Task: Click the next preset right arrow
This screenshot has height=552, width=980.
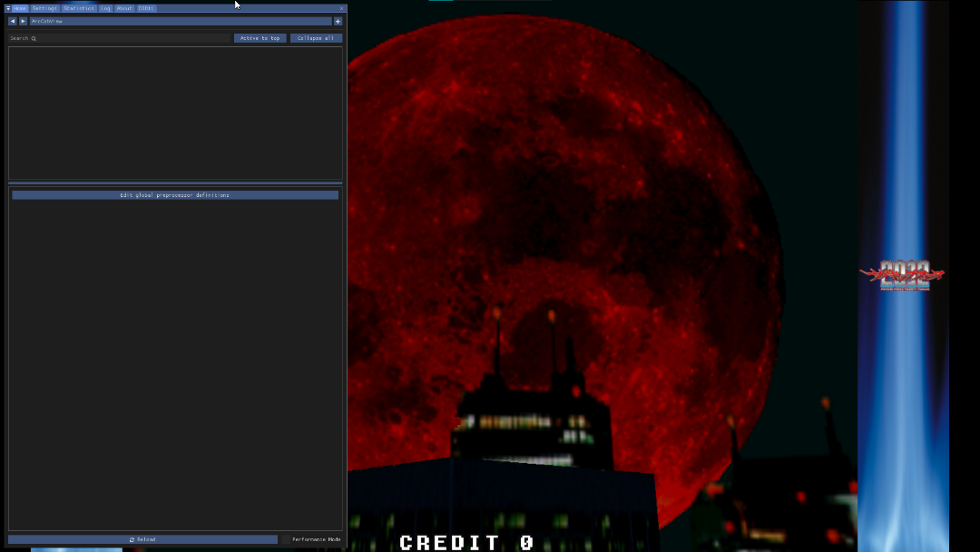Action: (x=23, y=21)
